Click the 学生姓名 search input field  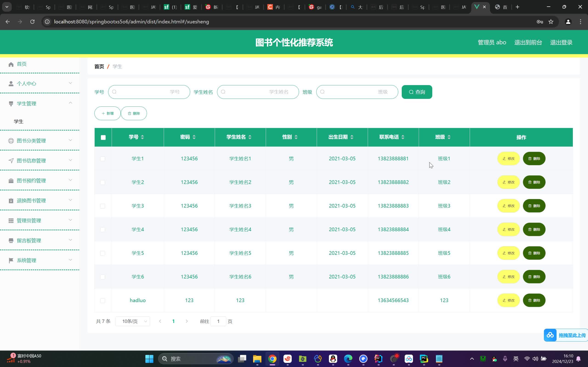257,92
